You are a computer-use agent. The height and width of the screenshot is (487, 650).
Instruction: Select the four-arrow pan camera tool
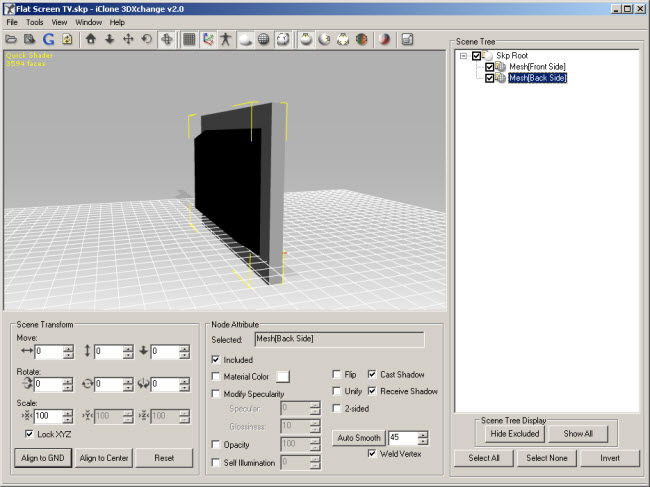(x=128, y=39)
